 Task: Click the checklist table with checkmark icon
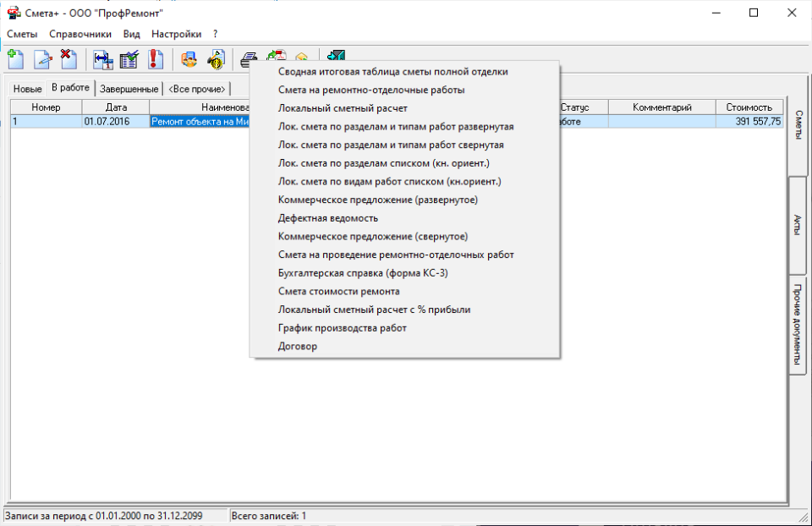coord(129,59)
